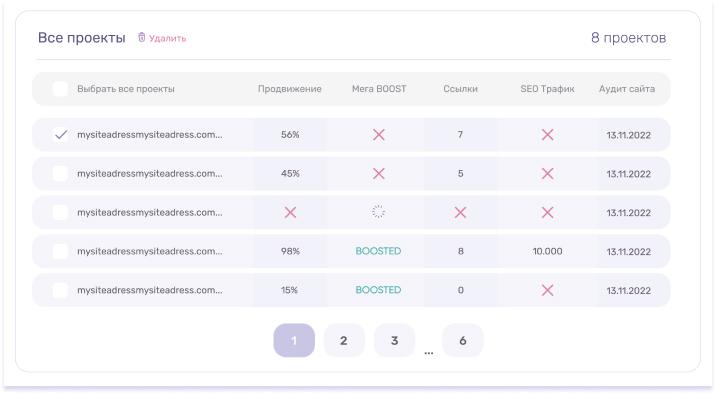Screen dimensions: 716x394
Task: Go to pagination page 2
Action: pyautogui.click(x=344, y=341)
